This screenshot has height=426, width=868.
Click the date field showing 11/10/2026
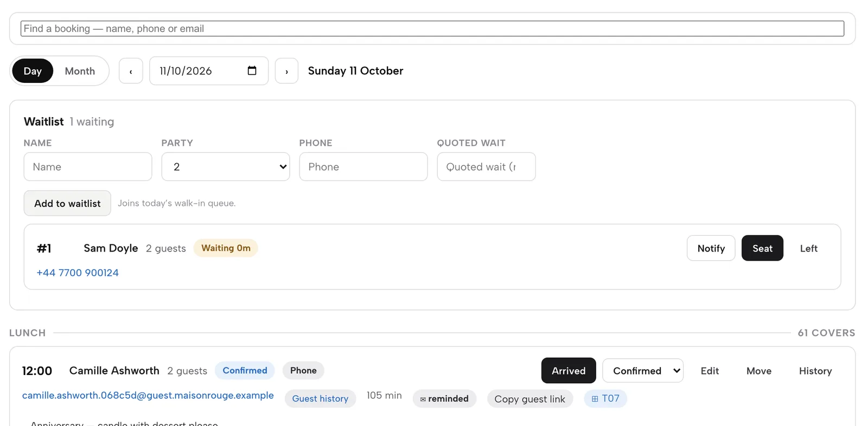tap(209, 71)
